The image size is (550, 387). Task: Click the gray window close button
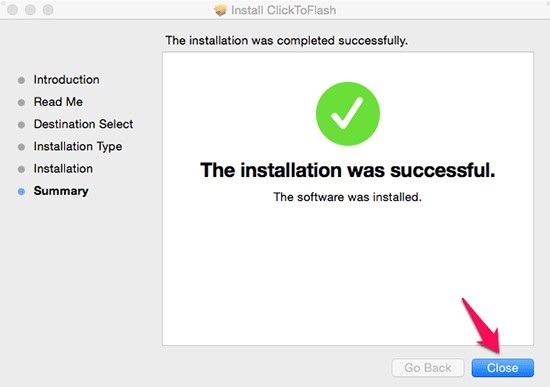tap(13, 10)
